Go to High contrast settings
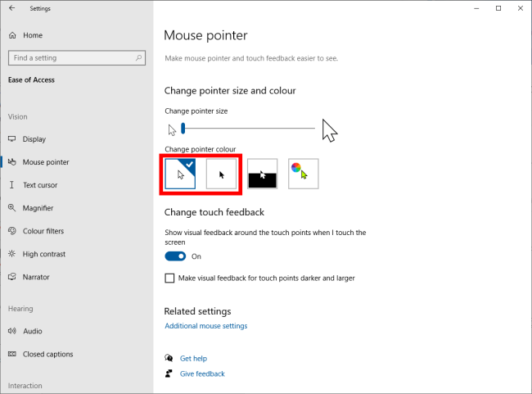Screen dimensions: 532x394 pos(43,254)
